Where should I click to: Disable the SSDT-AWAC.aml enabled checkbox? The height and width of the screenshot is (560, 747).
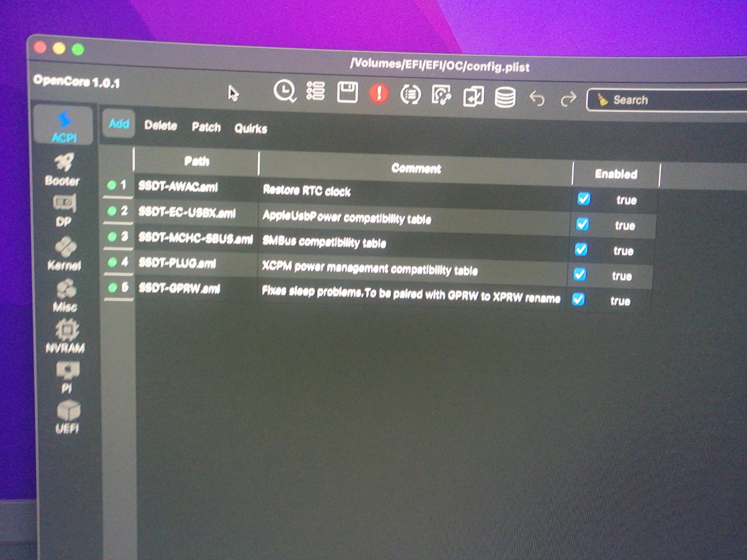tap(584, 199)
